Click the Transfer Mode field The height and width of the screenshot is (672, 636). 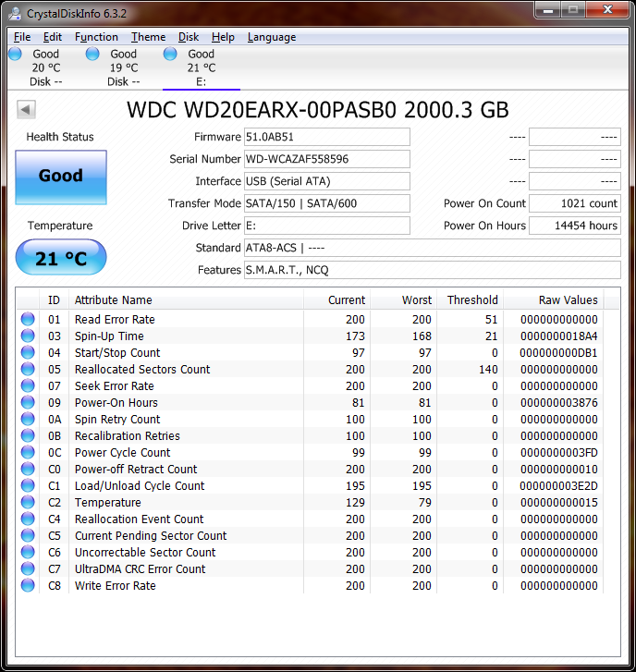(327, 203)
